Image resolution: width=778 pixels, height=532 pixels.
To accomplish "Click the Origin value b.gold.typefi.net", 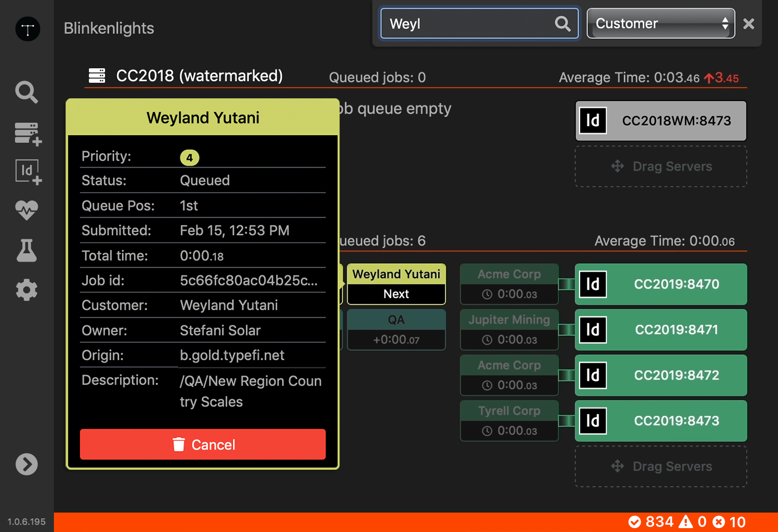I will click(x=232, y=355).
